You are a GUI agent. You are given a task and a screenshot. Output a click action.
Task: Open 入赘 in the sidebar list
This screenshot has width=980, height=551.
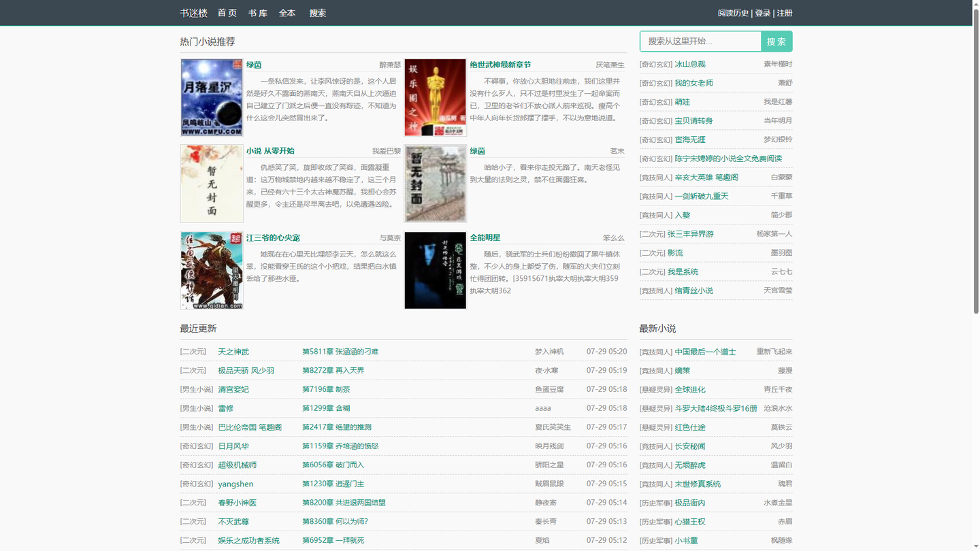tap(682, 215)
